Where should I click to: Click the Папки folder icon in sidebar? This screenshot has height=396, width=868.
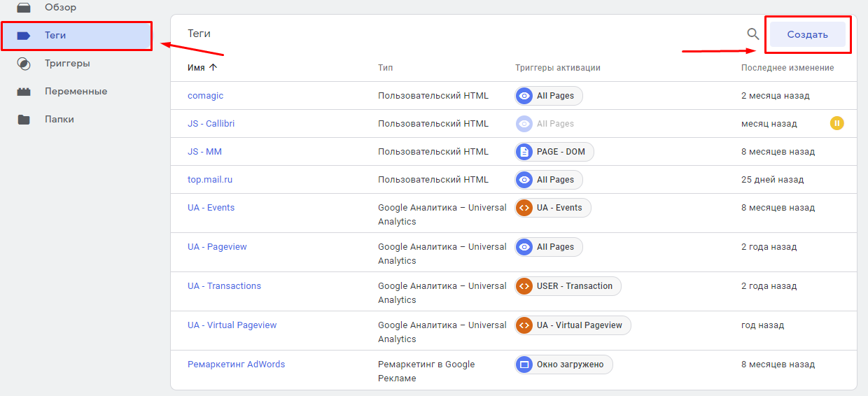tap(24, 120)
